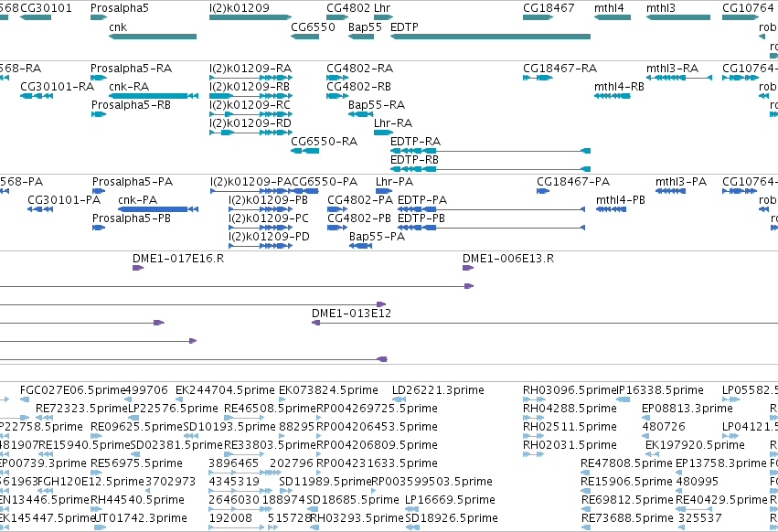Click the cnk gene label
Image resolution: width=778 pixels, height=532 pixels.
click(x=118, y=27)
